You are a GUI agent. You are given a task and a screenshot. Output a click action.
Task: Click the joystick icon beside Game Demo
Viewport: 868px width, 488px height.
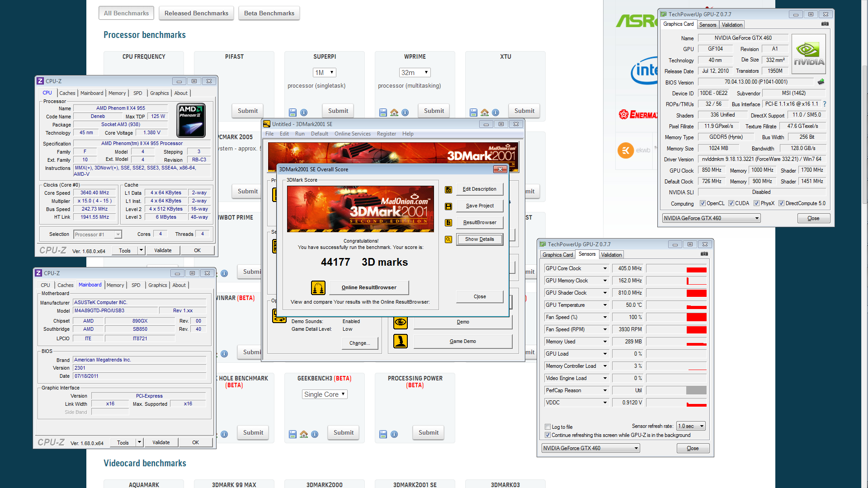click(401, 341)
